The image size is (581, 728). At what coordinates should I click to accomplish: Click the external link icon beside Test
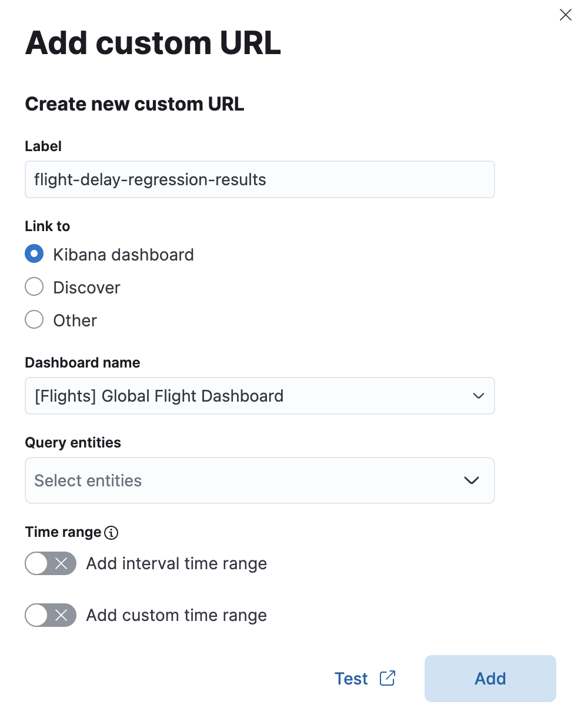coord(388,678)
